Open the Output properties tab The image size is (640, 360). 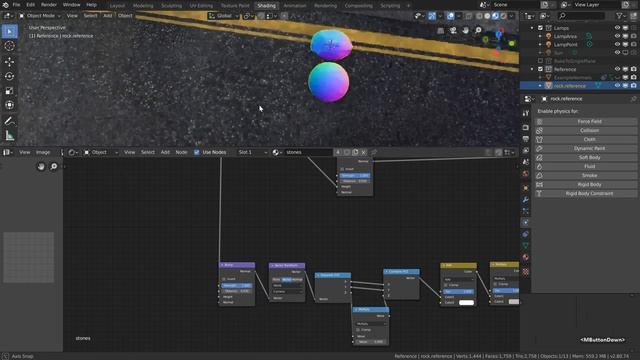tap(526, 139)
